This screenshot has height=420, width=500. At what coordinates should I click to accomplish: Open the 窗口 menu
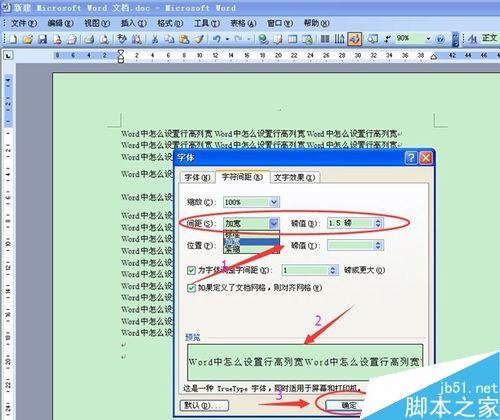280,23
